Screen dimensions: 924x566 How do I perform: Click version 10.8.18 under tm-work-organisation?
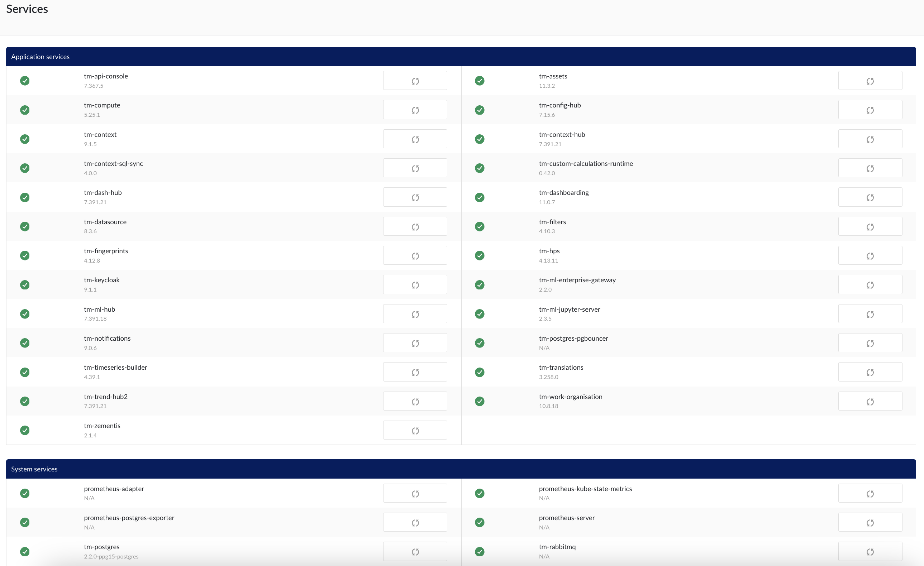click(x=548, y=406)
